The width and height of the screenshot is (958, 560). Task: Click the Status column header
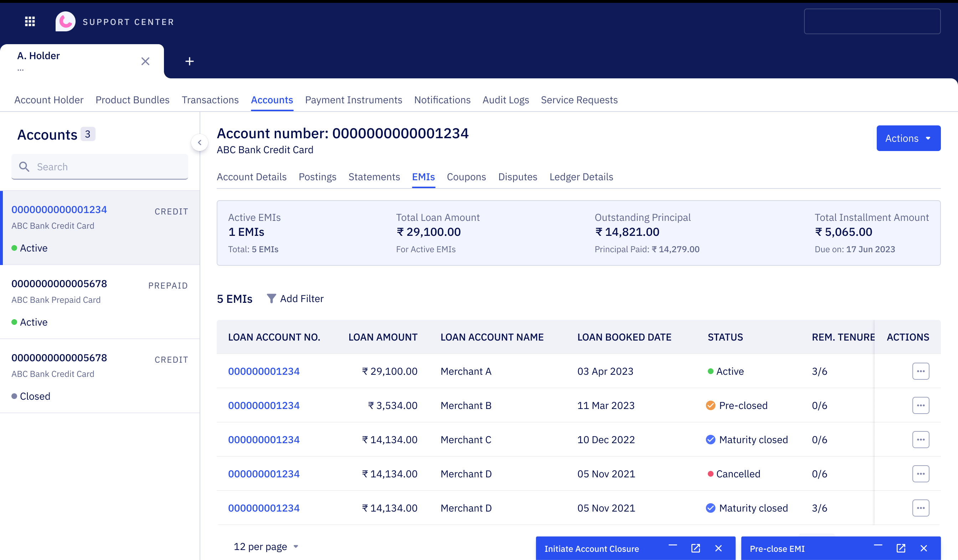pos(725,337)
